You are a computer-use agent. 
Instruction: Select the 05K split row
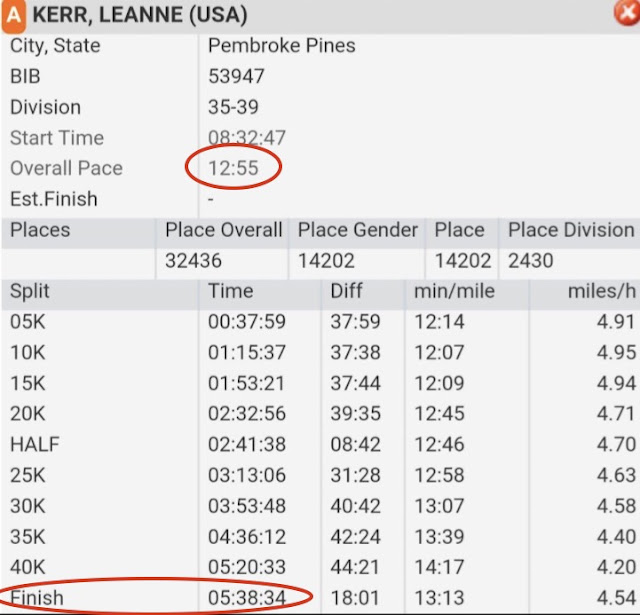tap(320, 322)
